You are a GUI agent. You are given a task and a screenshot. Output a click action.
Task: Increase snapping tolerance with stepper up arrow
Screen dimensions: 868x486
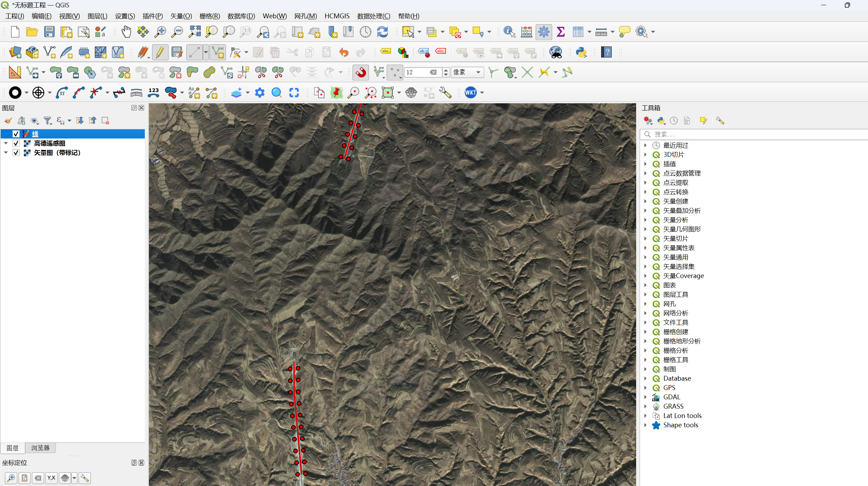[446, 70]
